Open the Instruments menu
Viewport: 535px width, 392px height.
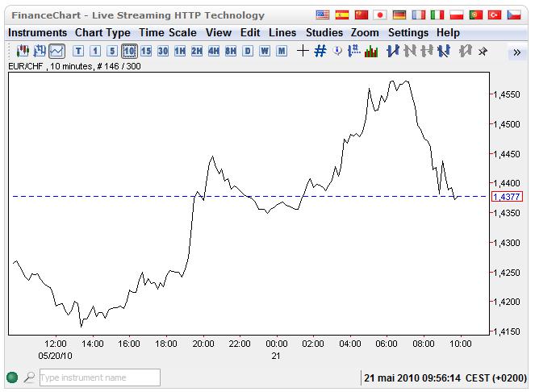click(x=38, y=33)
